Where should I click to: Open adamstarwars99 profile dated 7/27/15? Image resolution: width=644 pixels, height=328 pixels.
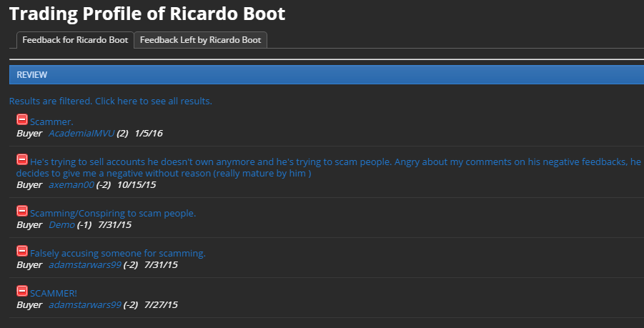(x=84, y=305)
